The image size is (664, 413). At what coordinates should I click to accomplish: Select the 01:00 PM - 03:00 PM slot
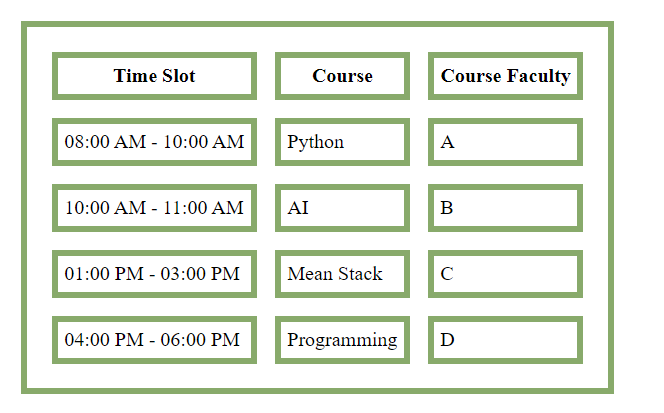point(154,274)
